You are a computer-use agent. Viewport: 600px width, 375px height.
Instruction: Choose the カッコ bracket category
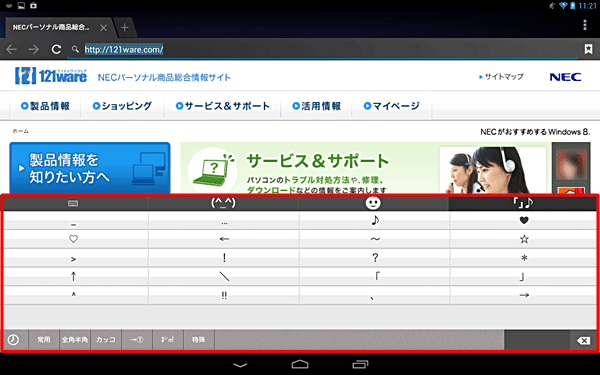click(106, 340)
